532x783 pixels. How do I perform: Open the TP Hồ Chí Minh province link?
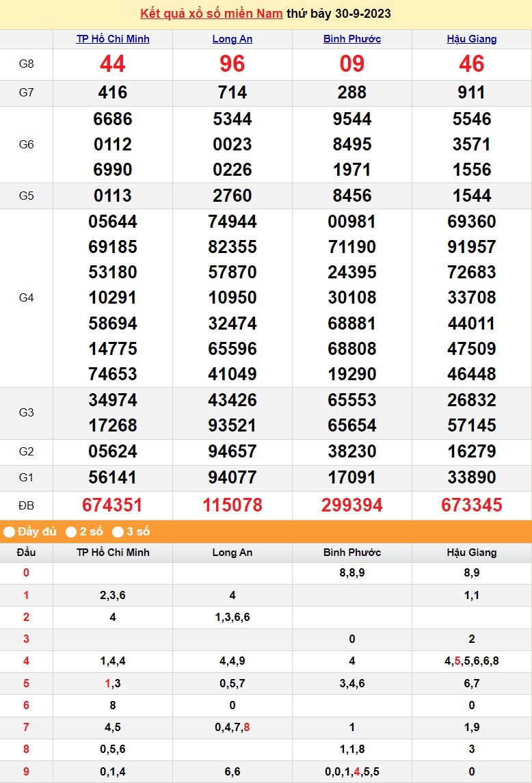pyautogui.click(x=113, y=39)
